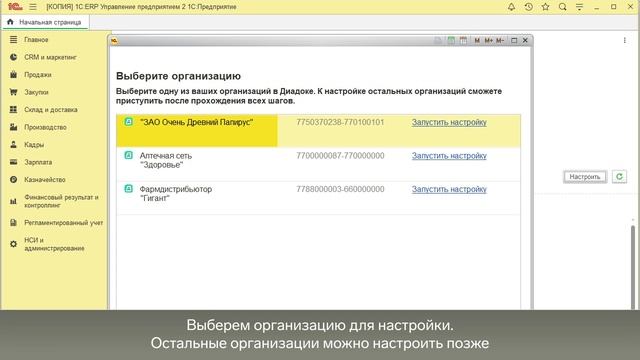Maximize the organization selection dialog
The image size is (640, 360).
click(514, 40)
